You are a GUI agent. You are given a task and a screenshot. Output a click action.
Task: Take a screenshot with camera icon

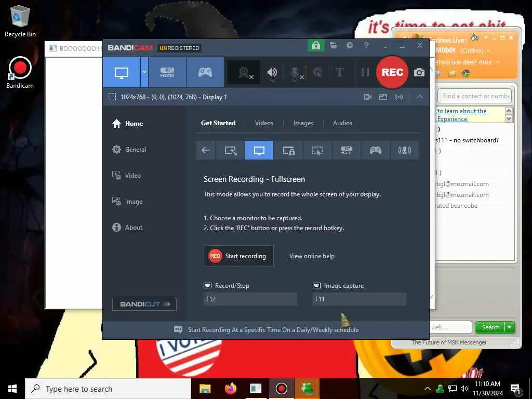(419, 72)
